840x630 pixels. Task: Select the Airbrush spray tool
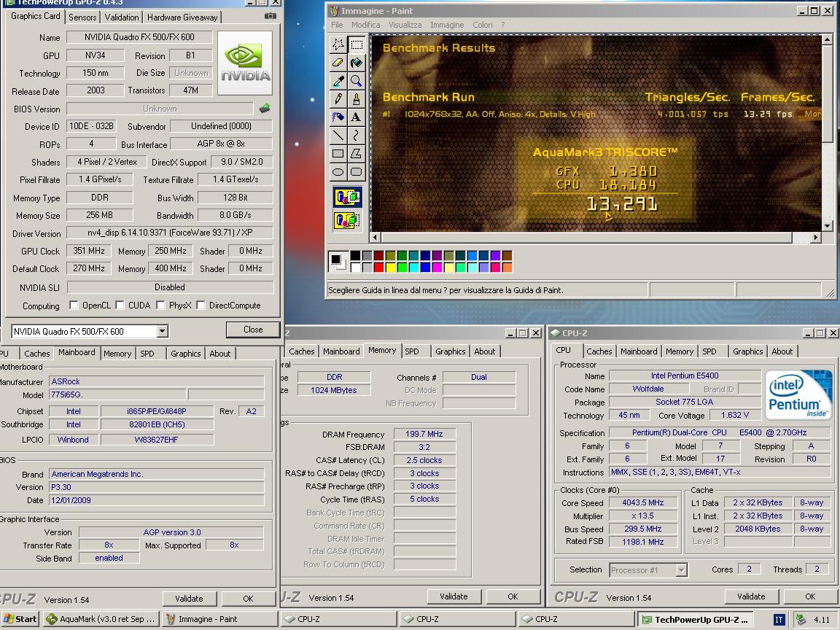(x=338, y=117)
